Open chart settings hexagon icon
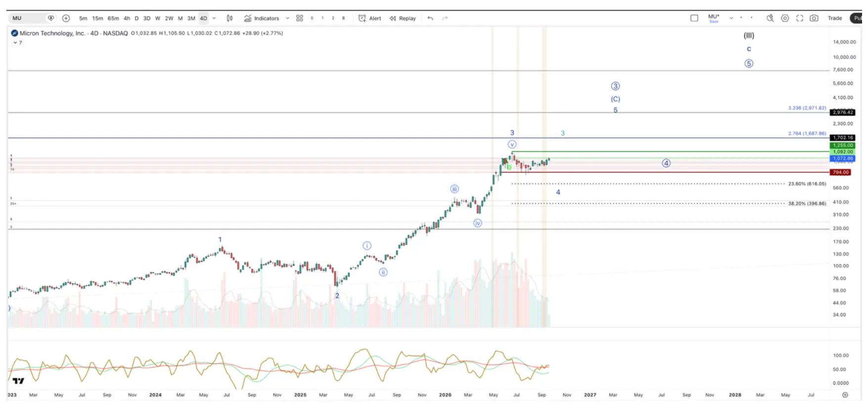 click(x=785, y=18)
